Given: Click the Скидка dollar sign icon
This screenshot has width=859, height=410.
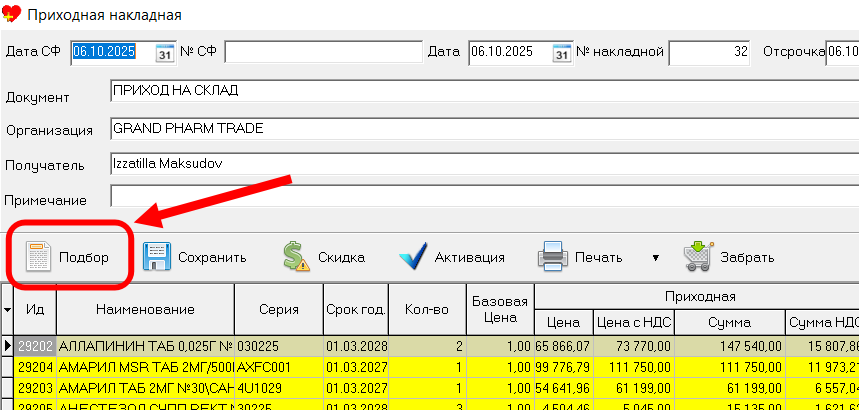Looking at the screenshot, I should [x=296, y=257].
